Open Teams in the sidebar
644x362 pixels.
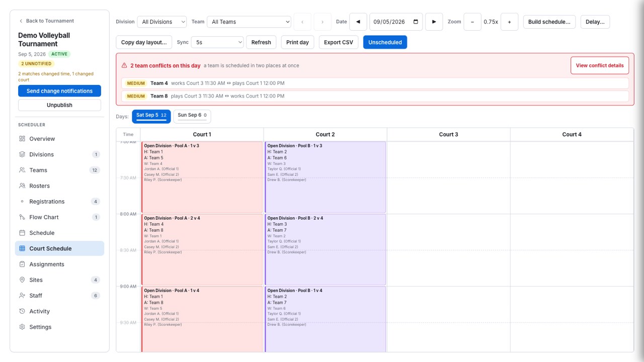(59, 170)
